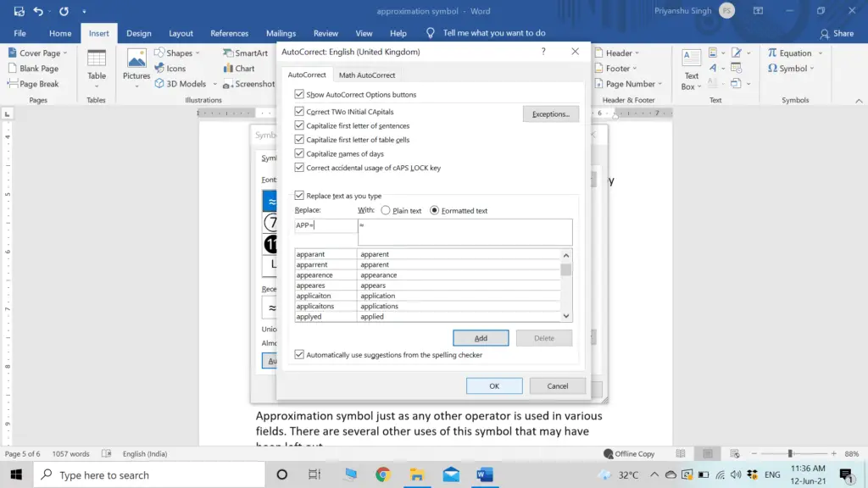This screenshot has width=868, height=488.
Task: Toggle Capitalize first letter of sentences
Action: (299, 125)
